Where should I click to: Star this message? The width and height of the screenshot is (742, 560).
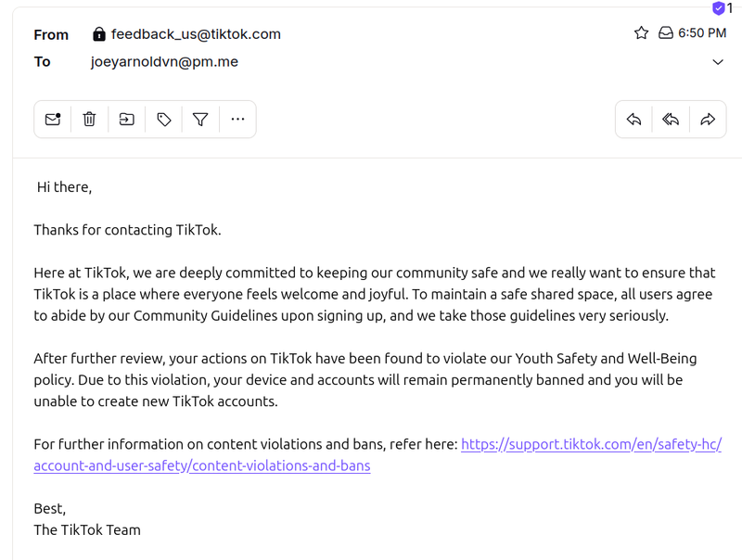[641, 33]
